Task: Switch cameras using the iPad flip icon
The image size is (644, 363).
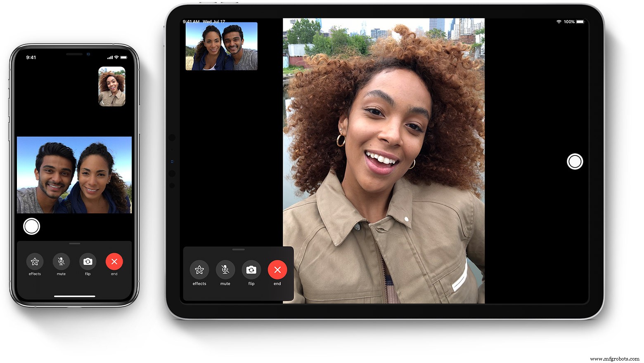Action: 251,269
